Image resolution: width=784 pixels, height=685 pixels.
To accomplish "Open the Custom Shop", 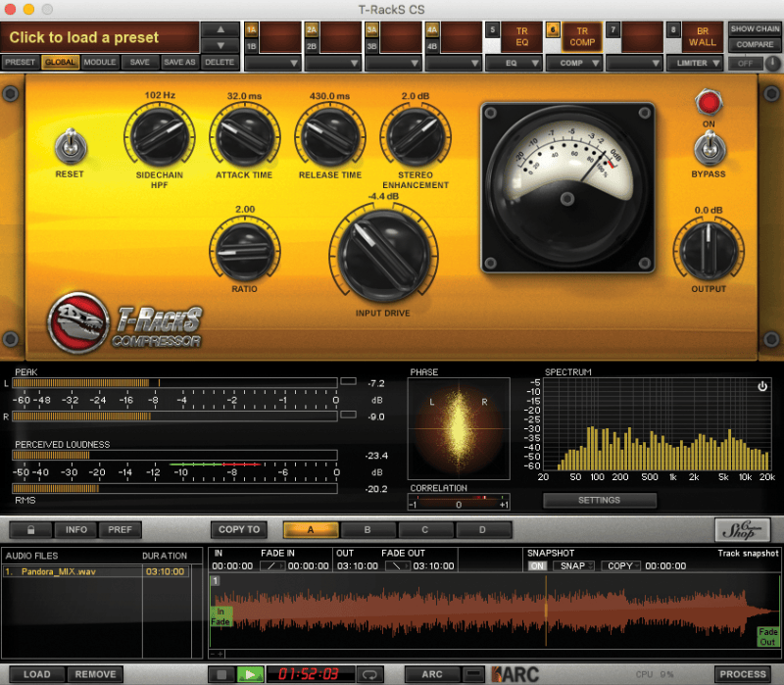I will 743,530.
